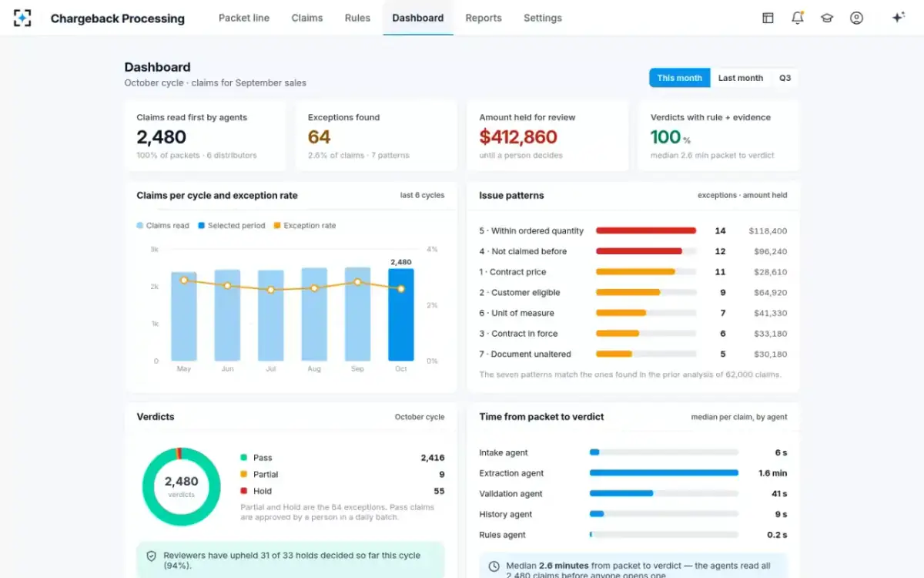
Task: Click the Jul bar in the chart
Action: click(x=271, y=315)
